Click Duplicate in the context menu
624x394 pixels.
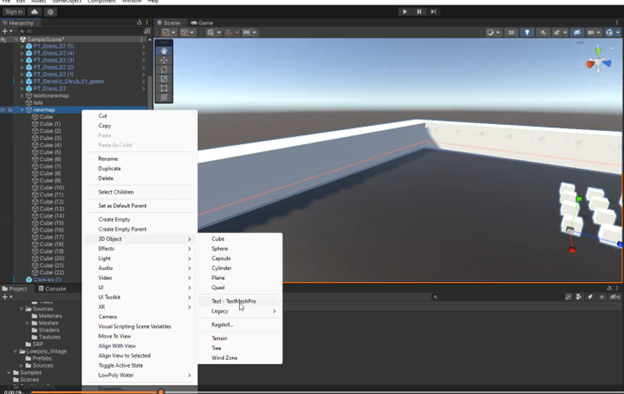(x=109, y=168)
